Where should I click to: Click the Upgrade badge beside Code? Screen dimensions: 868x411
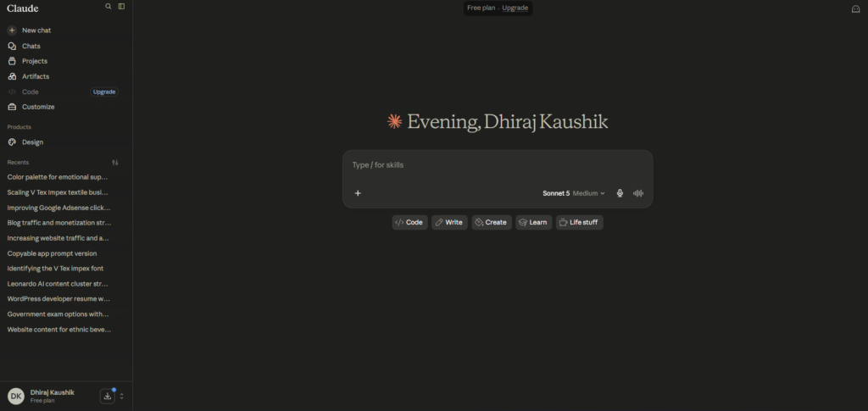(x=104, y=92)
